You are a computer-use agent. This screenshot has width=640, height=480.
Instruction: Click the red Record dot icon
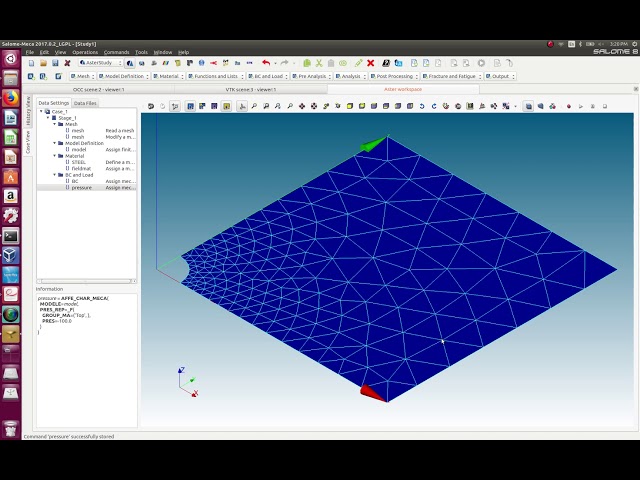pyautogui.click(x=569, y=107)
